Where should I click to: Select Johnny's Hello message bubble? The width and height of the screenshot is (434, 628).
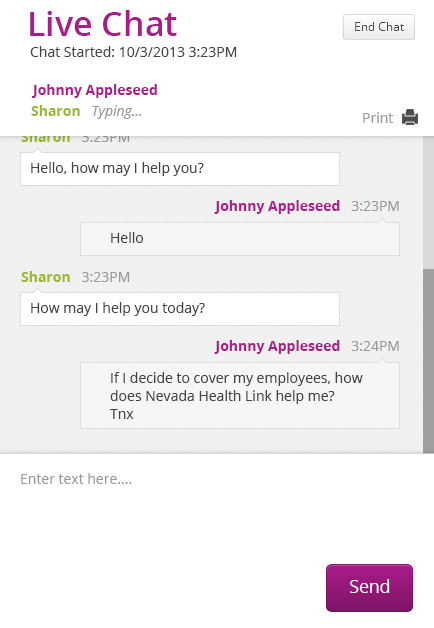pyautogui.click(x=240, y=239)
